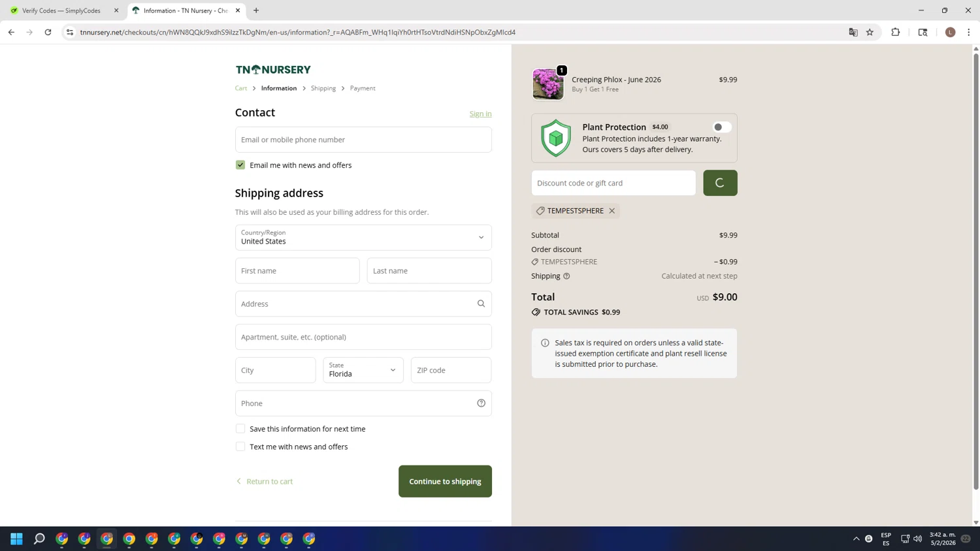Click the shipping info question mark icon
The height and width of the screenshot is (551, 980).
click(566, 276)
